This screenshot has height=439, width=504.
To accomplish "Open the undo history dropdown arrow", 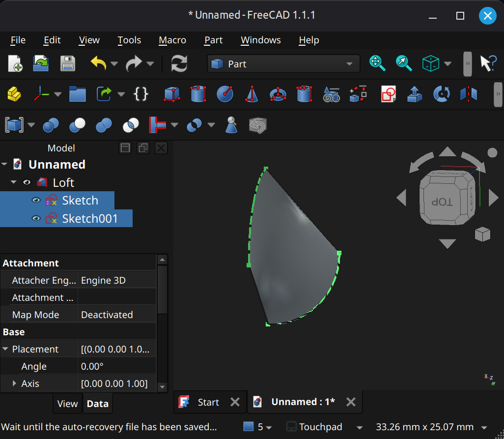I will coord(114,64).
